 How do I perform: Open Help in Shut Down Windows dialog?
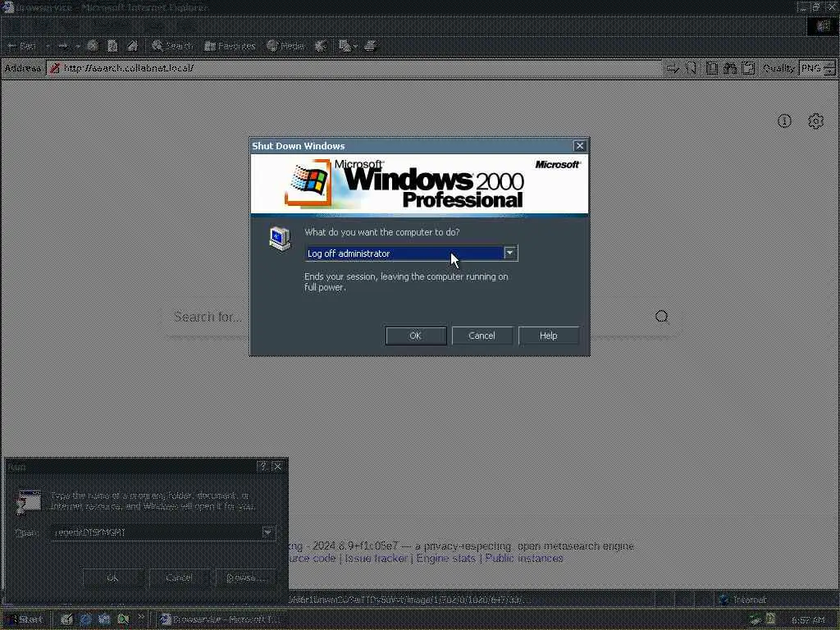(x=549, y=336)
